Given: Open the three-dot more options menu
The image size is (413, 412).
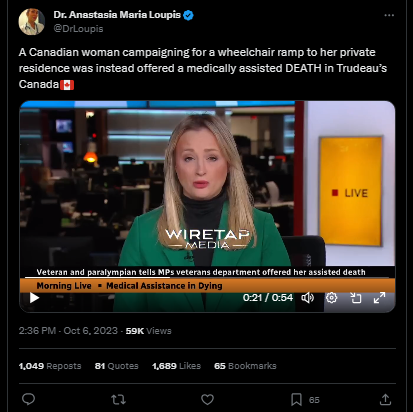Looking at the screenshot, I should 389,15.
